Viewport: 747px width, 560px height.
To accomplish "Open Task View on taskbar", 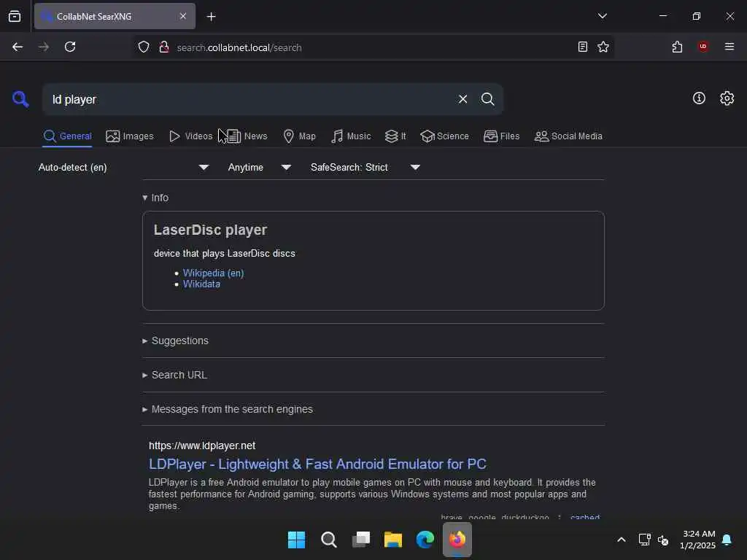I will [x=361, y=540].
